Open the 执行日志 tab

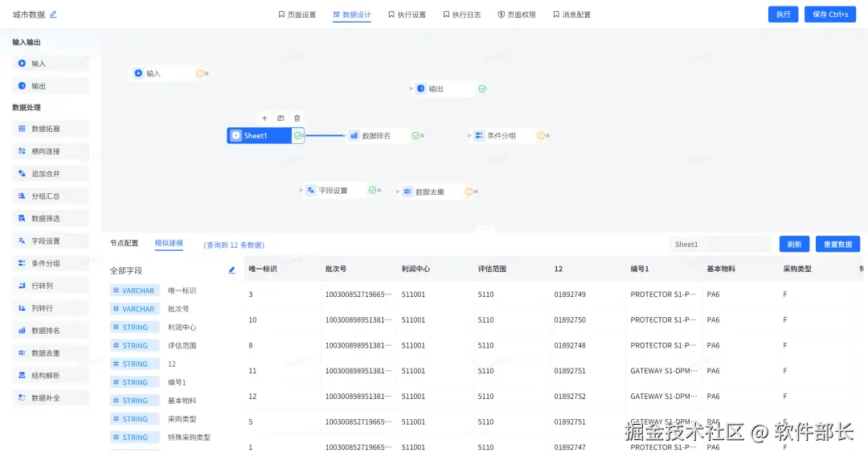(461, 14)
